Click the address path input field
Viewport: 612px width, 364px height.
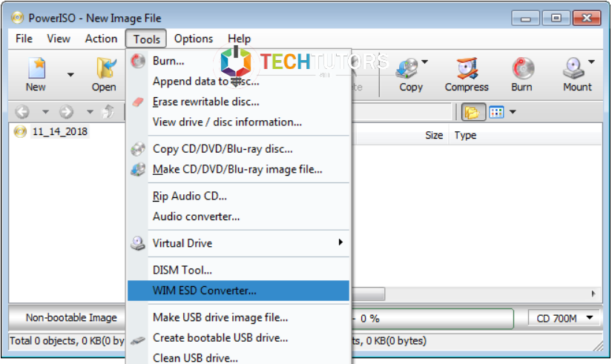(x=401, y=112)
